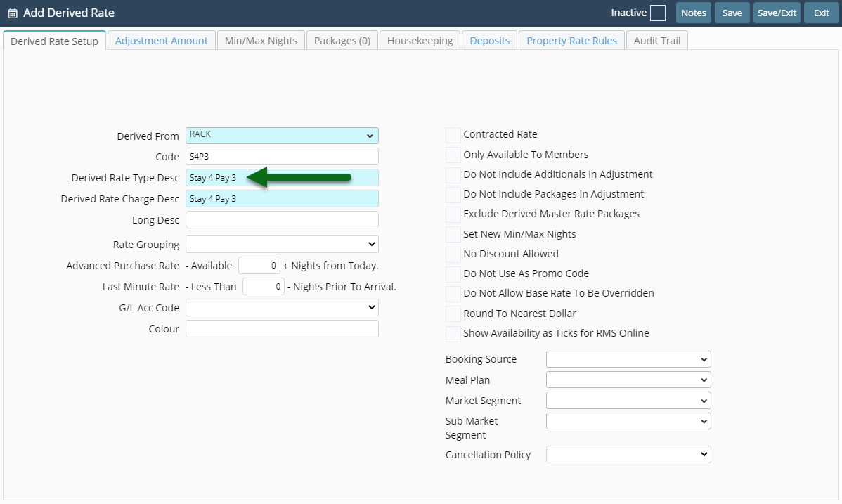842x504 pixels.
Task: Open the Housekeeping tab
Action: [x=420, y=41]
